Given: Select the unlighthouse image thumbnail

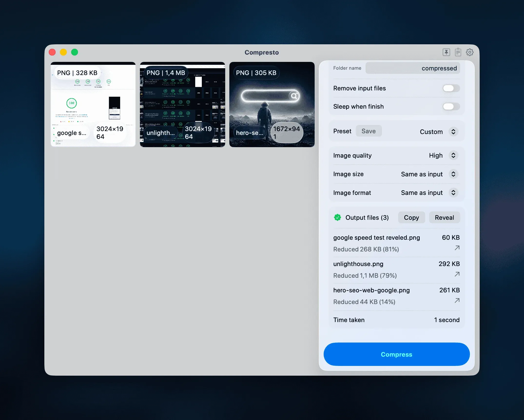Looking at the screenshot, I should point(183,105).
